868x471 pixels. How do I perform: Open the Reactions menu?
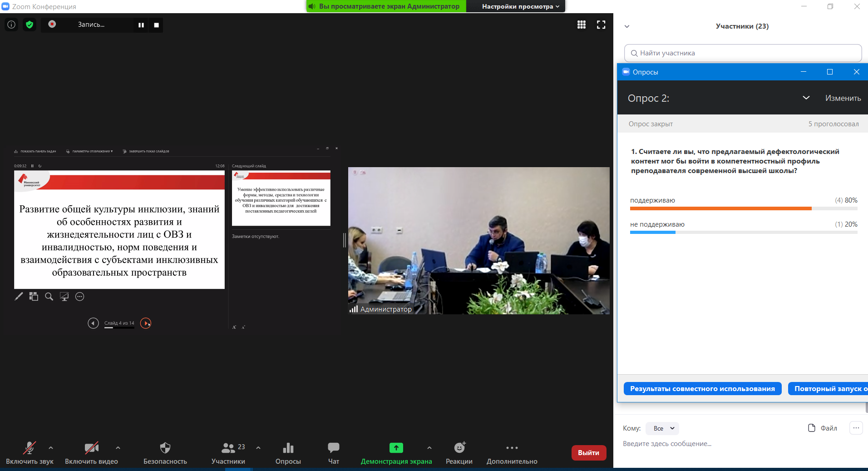[x=459, y=453]
